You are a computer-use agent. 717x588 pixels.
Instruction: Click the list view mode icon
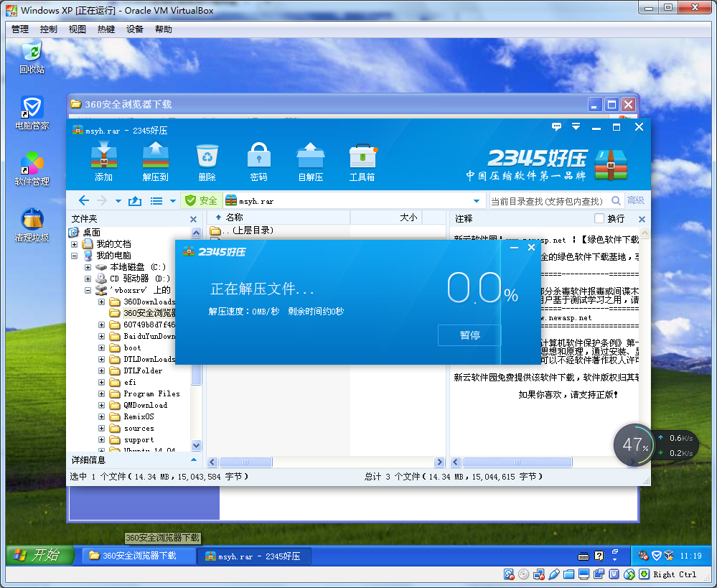(156, 201)
